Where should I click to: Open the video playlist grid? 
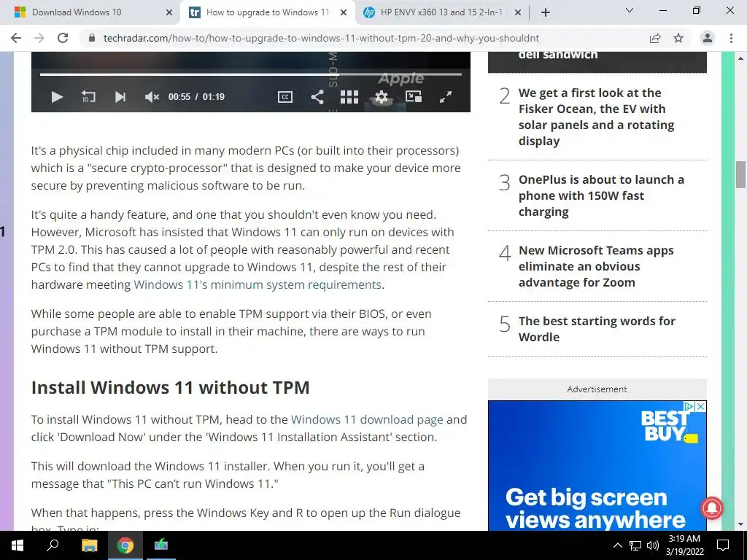click(349, 97)
